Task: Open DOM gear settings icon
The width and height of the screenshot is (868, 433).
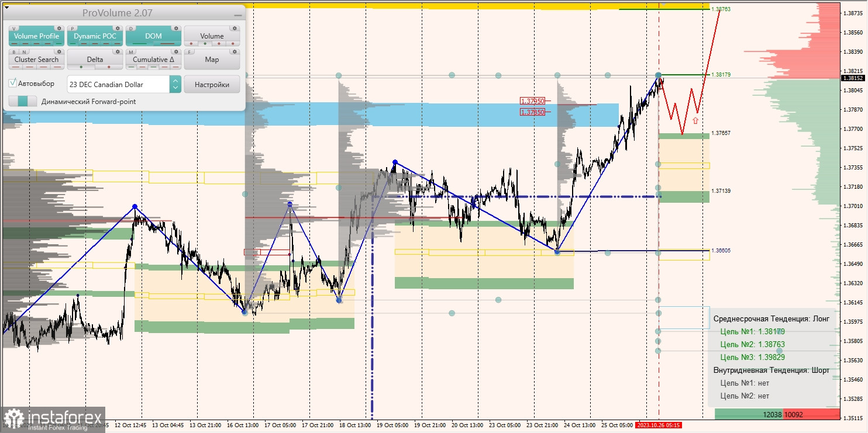Action: pos(176,28)
